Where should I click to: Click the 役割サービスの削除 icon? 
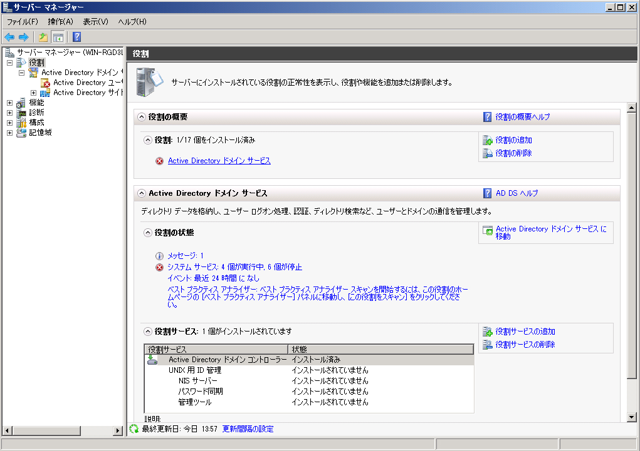tap(487, 344)
